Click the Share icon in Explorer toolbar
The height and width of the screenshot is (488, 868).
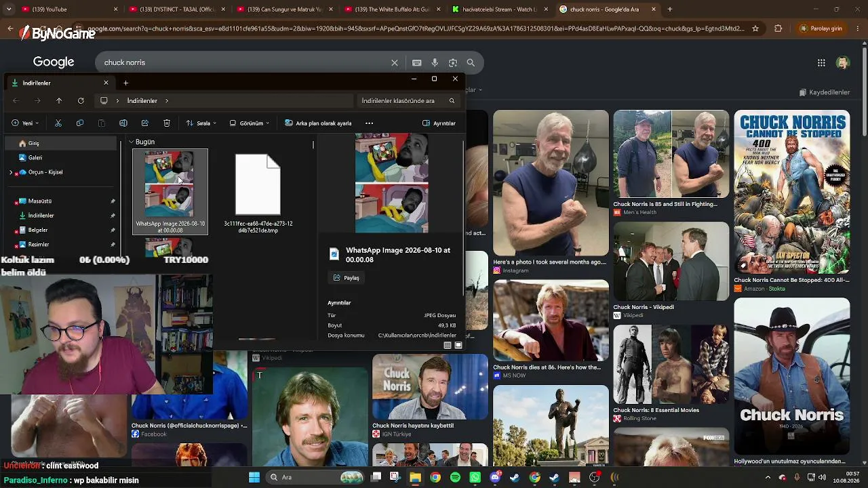pyautogui.click(x=145, y=123)
